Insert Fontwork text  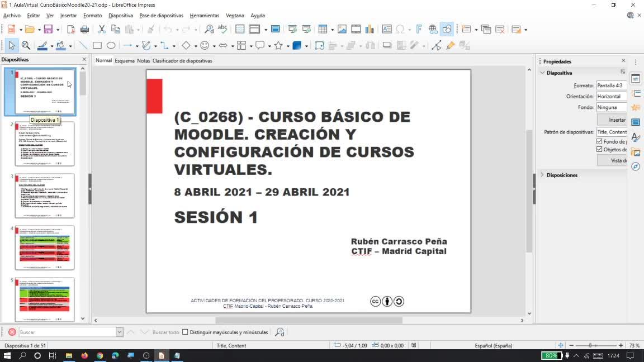point(419,29)
